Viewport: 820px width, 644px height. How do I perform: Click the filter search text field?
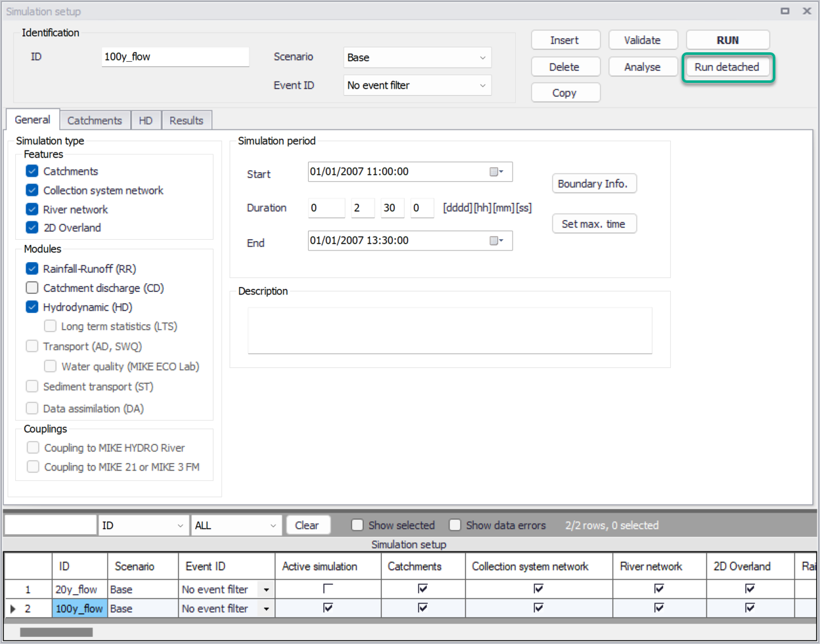[50, 525]
